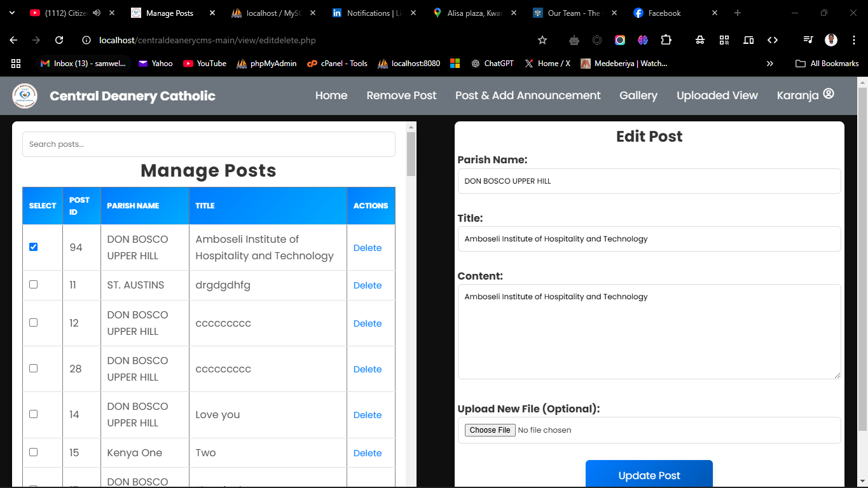Image resolution: width=868 pixels, height=488 pixels.
Task: Click the Choose File button
Action: point(490,430)
